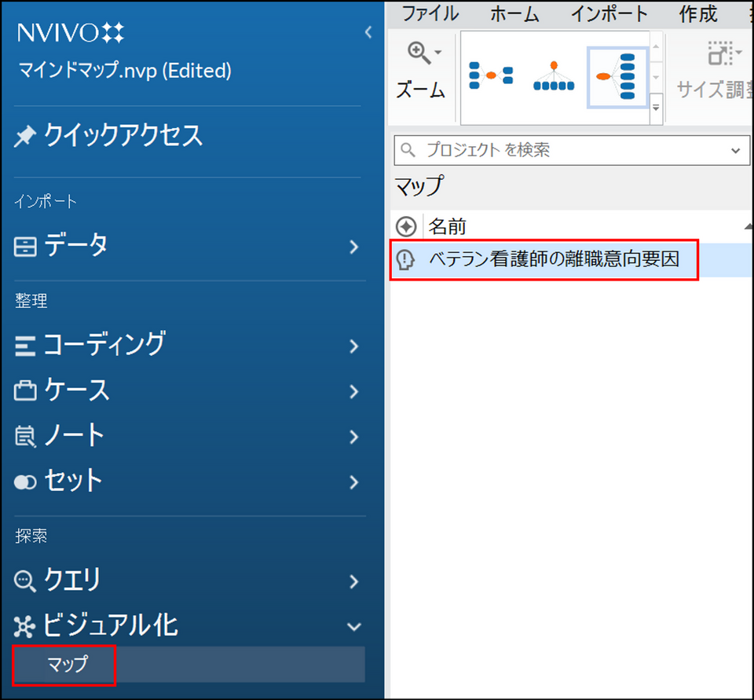754x700 pixels.
Task: Expand the データ section
Action: coord(353,247)
